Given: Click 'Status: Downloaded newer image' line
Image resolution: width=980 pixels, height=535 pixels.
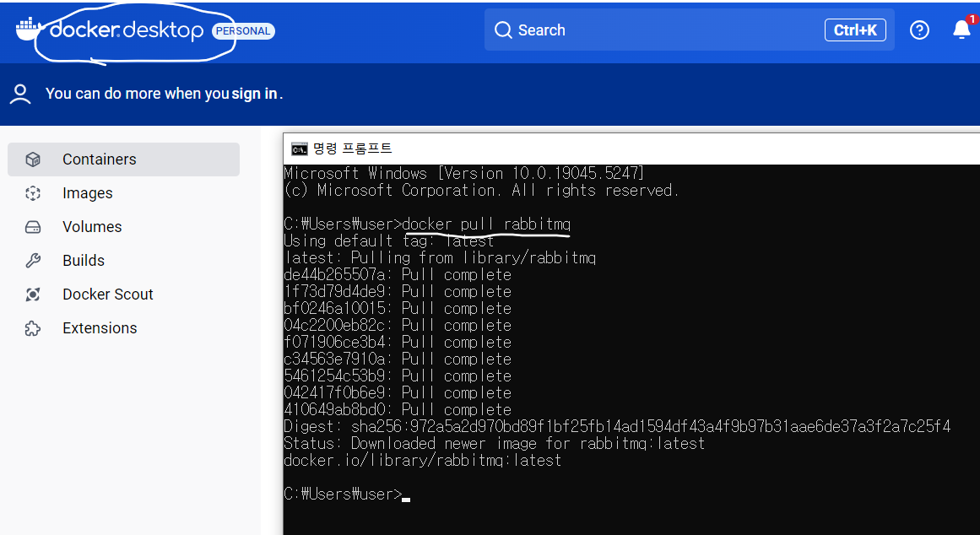Looking at the screenshot, I should coord(495,443).
